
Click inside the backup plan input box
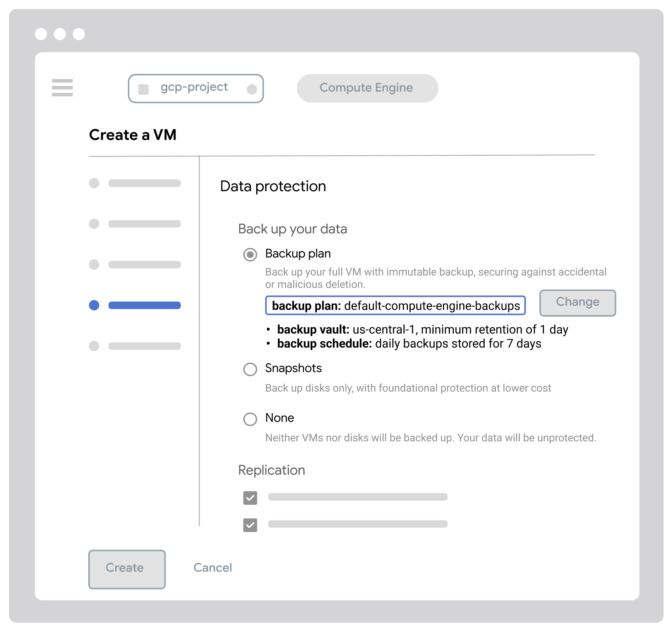click(395, 306)
